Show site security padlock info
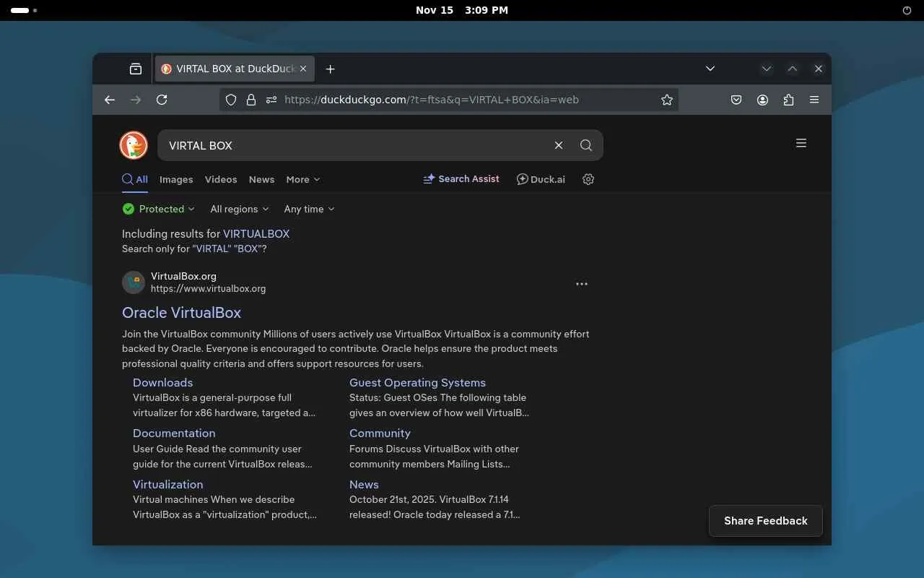Viewport: 924px width, 578px height. point(251,100)
